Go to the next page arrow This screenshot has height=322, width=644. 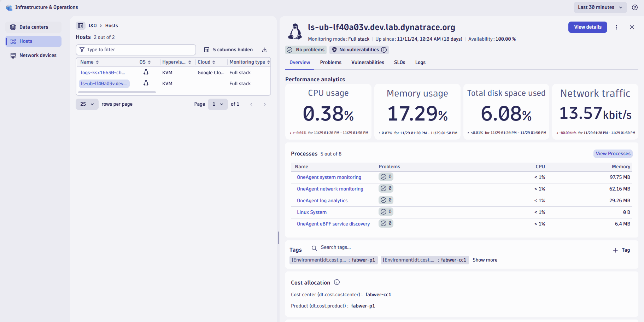click(x=265, y=104)
